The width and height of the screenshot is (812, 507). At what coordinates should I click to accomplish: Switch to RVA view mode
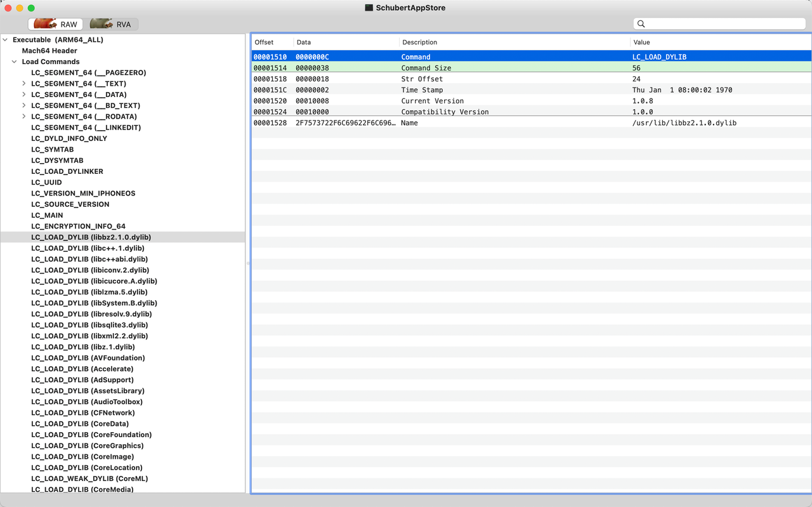(110, 24)
